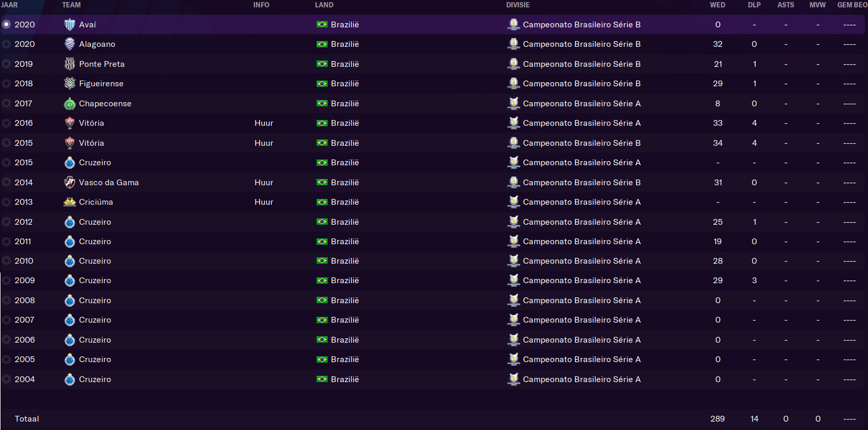The height and width of the screenshot is (430, 868).
Task: Click the Alagoano club badge
Action: pyautogui.click(x=70, y=44)
